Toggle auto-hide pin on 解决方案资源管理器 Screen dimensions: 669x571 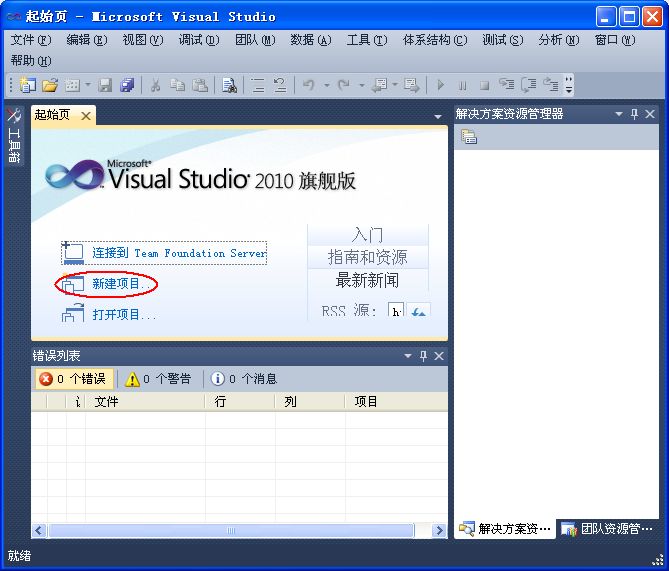pyautogui.click(x=634, y=114)
